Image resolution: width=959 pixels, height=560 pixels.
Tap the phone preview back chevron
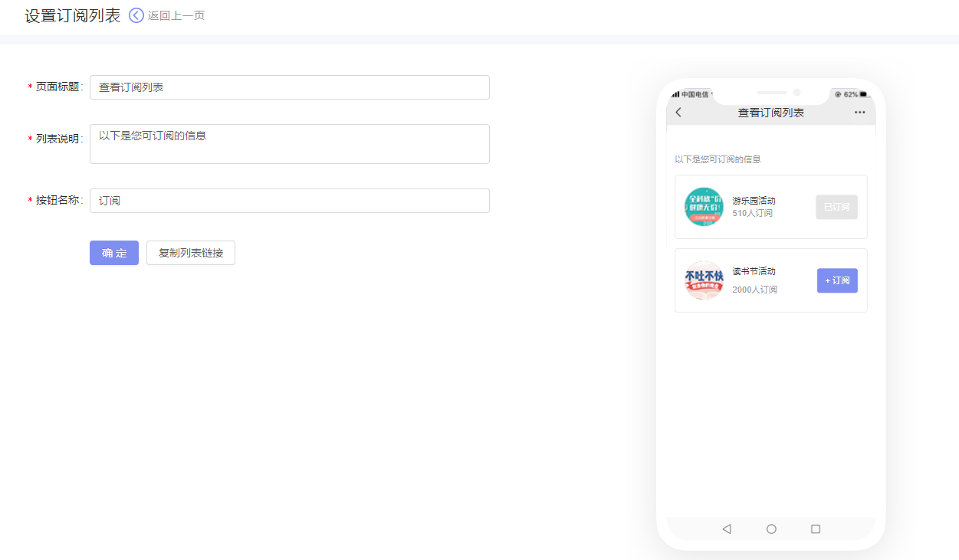678,113
